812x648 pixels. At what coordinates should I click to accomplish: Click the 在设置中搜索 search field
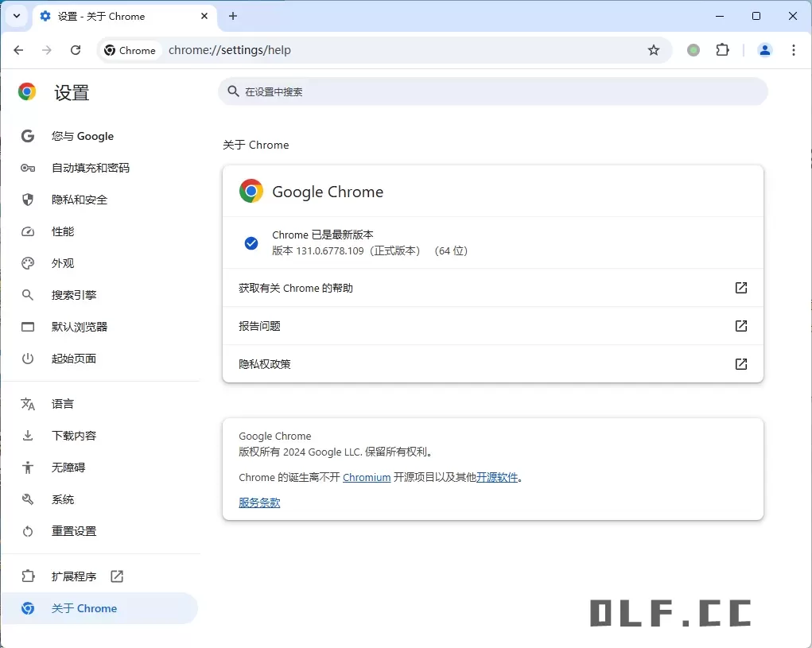(x=493, y=91)
